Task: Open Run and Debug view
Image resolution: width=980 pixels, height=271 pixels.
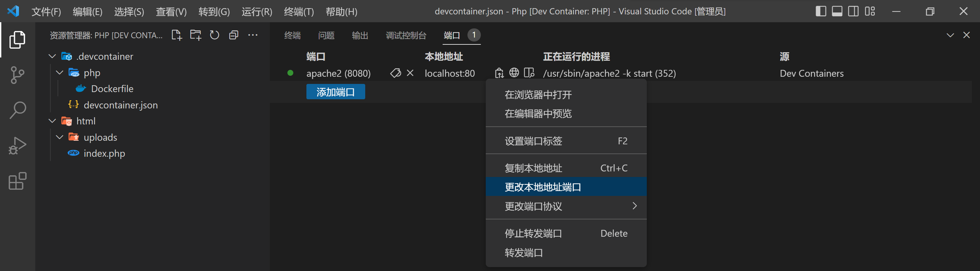Action: point(17,146)
